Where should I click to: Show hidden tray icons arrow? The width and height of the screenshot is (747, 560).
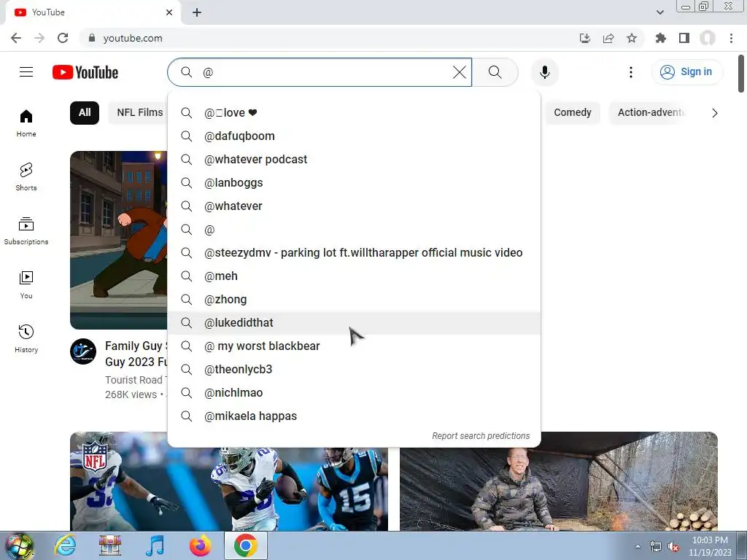tap(638, 547)
